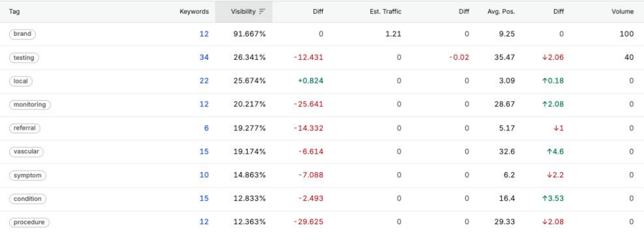Select average position 35.47
The height and width of the screenshot is (244, 644).
coord(505,57)
